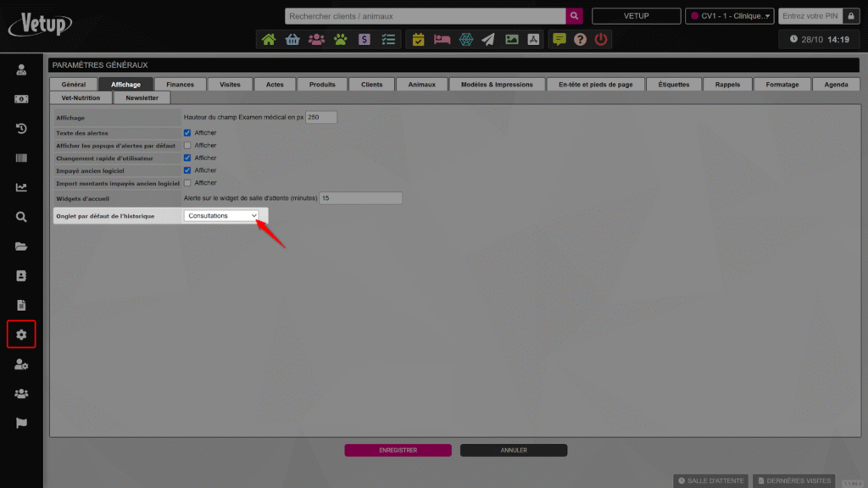Image resolution: width=868 pixels, height=488 pixels.
Task: Click the green paw animals icon
Action: tap(340, 39)
